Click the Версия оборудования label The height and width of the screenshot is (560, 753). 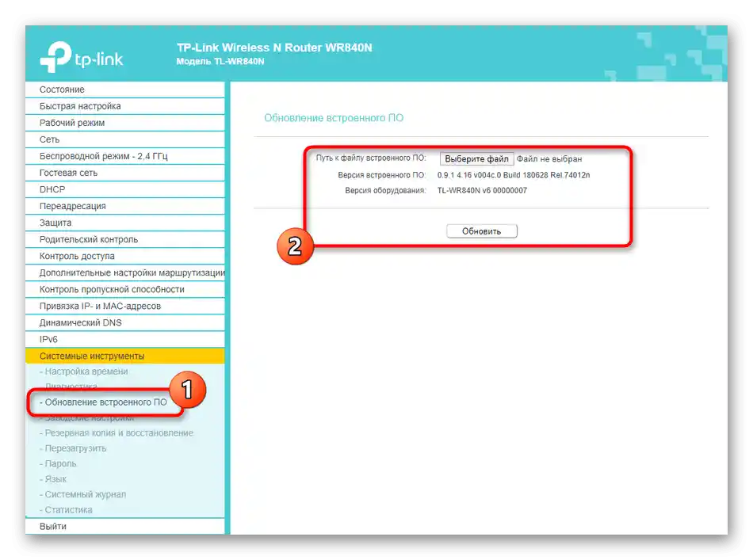pos(385,191)
